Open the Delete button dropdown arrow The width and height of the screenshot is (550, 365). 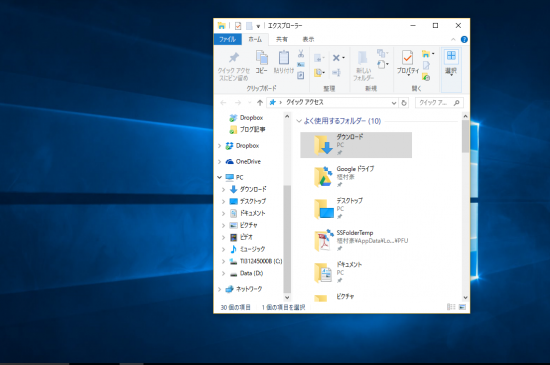[x=344, y=58]
